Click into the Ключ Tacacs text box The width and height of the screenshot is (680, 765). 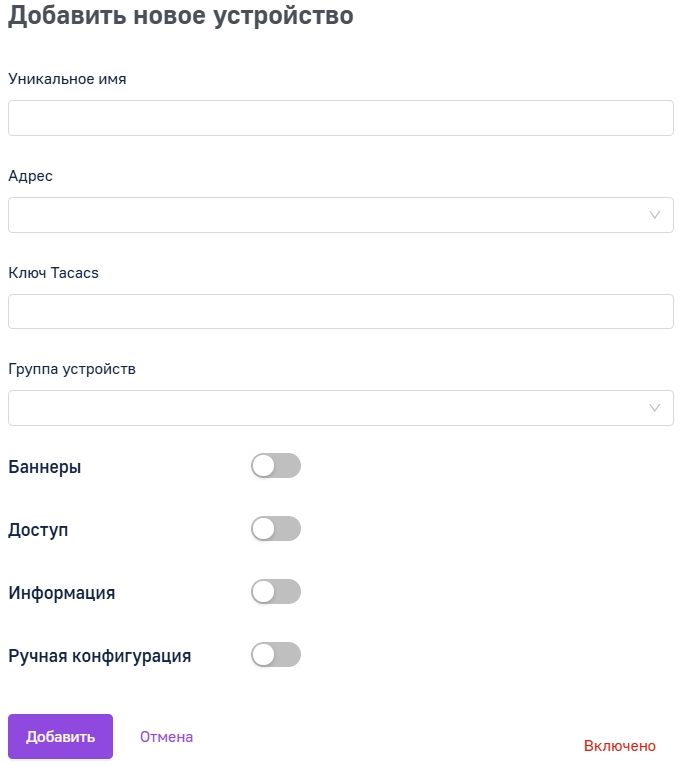[340, 311]
